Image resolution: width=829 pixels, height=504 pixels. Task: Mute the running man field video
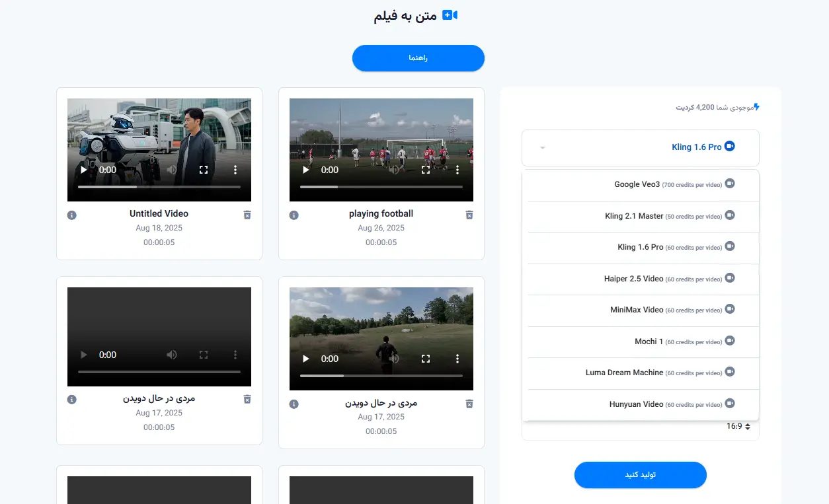click(x=394, y=359)
